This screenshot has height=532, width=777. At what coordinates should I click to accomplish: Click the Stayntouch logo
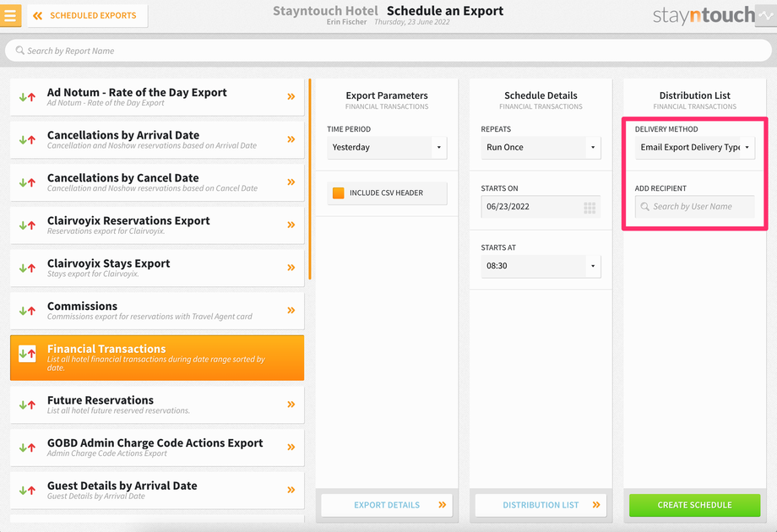(x=704, y=15)
